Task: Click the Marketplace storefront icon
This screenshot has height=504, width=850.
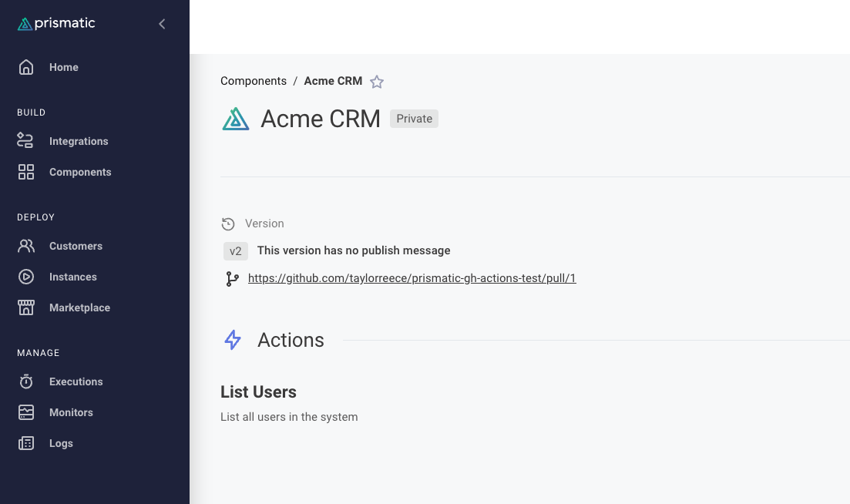Action: [x=26, y=307]
